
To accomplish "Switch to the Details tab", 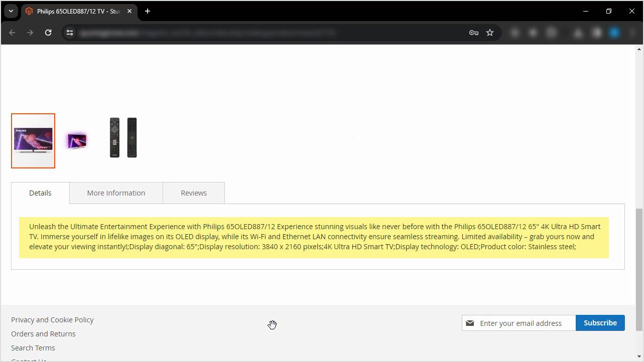I will pyautogui.click(x=40, y=193).
